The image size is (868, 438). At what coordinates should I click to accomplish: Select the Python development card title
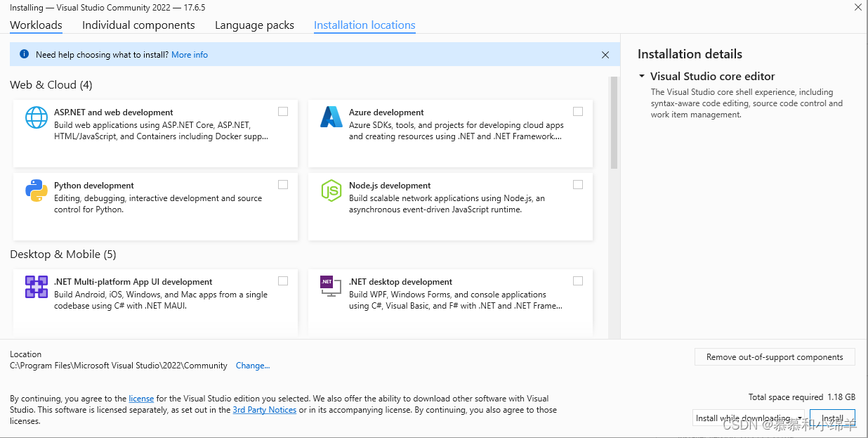pyautogui.click(x=94, y=186)
